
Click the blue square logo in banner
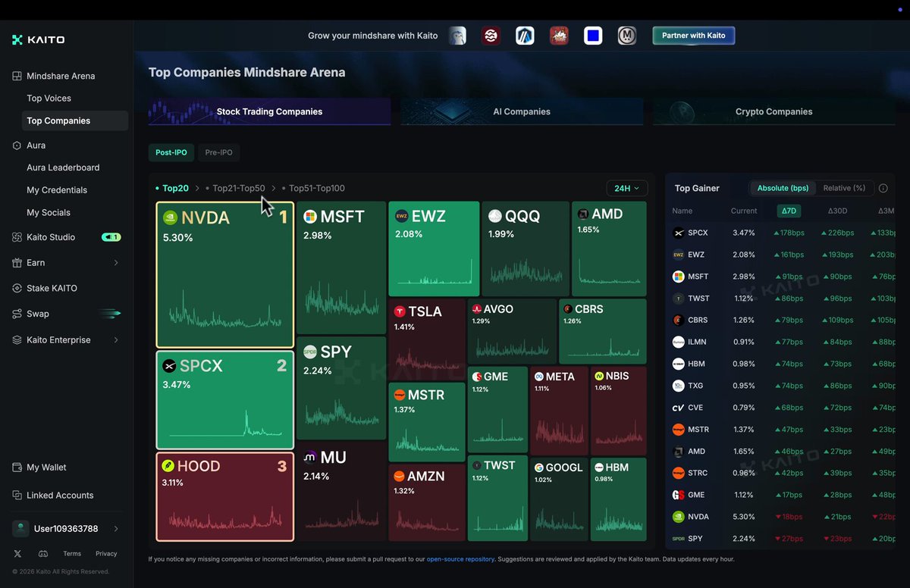click(593, 36)
